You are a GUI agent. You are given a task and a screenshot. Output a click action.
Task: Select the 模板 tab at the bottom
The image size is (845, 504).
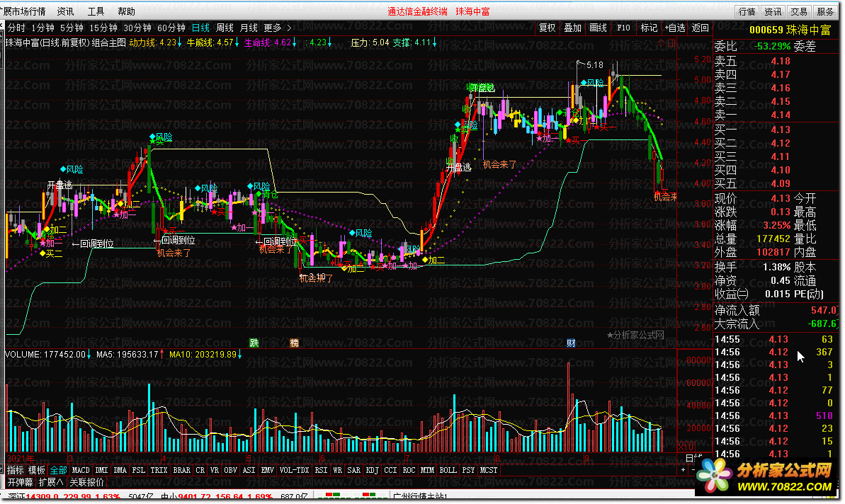pos(37,470)
